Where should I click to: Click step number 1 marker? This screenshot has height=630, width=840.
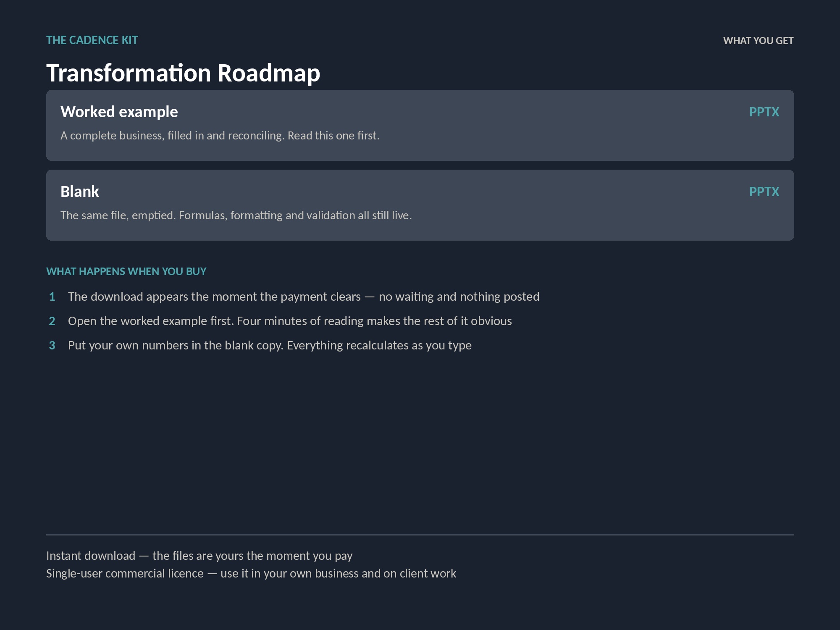52,297
